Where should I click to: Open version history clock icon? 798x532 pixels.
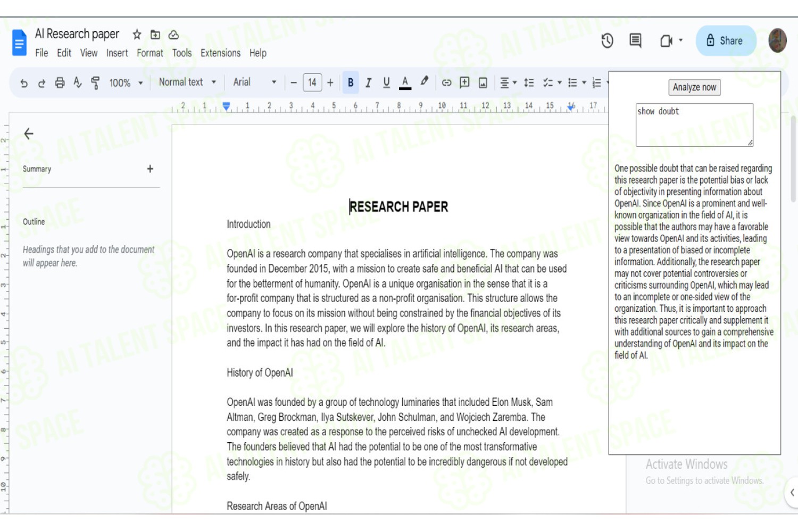[x=607, y=40]
